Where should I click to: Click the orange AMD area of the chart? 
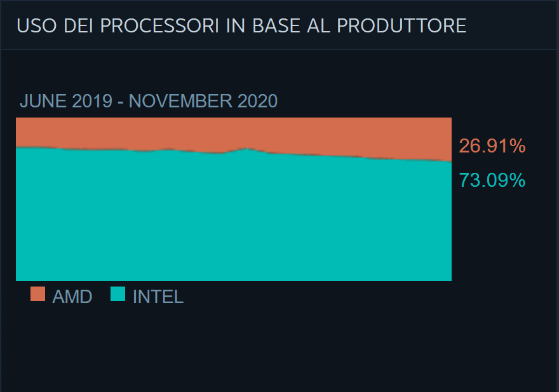(234, 132)
